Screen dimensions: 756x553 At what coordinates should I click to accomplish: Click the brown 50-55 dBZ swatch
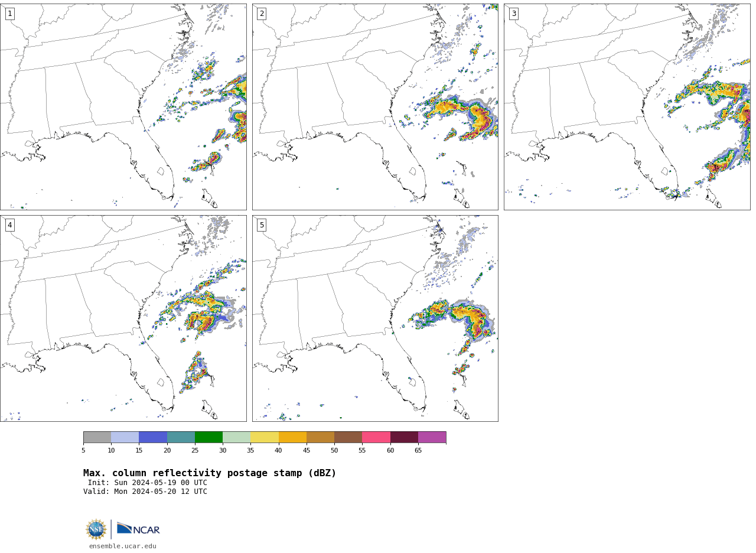[x=348, y=437]
